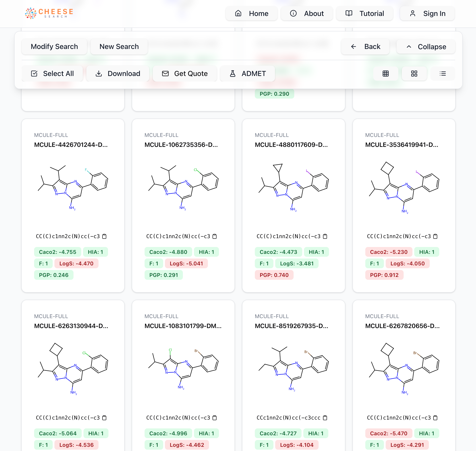Go to the Home page
Viewport: 476px width, 451px height.
pyautogui.click(x=251, y=14)
